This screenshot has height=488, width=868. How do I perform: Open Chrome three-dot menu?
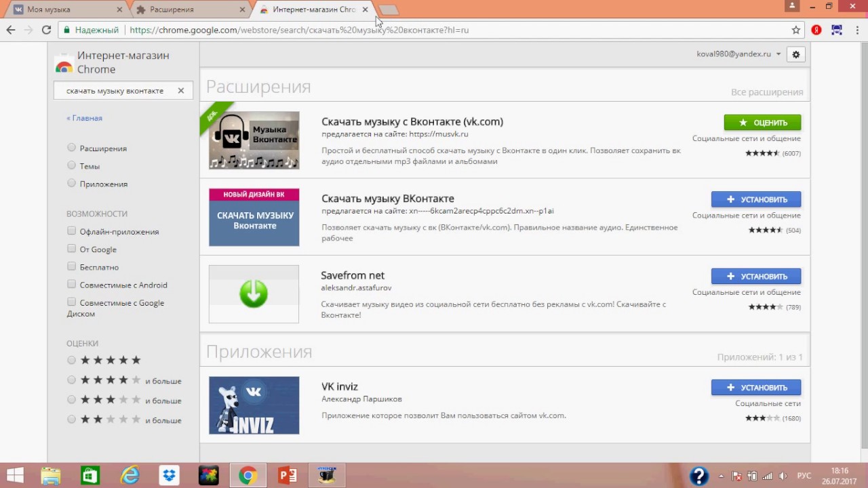click(856, 30)
